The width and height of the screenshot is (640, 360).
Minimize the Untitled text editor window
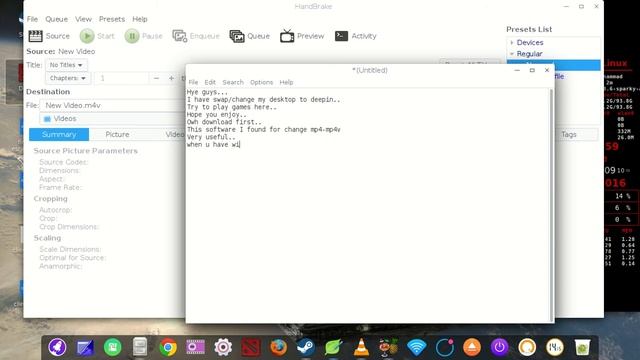[517, 70]
